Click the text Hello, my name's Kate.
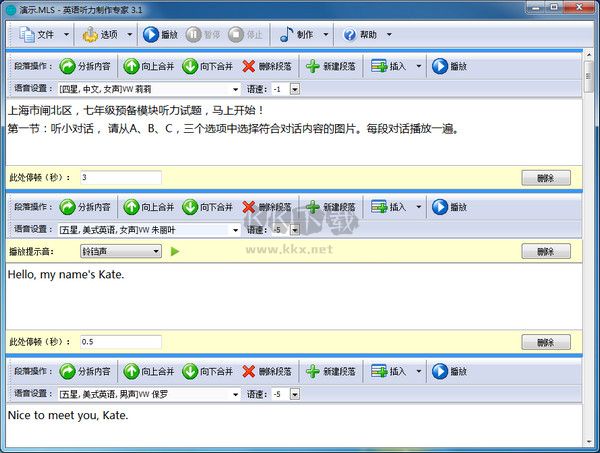Screen dimensions: 600x453 click(x=66, y=275)
